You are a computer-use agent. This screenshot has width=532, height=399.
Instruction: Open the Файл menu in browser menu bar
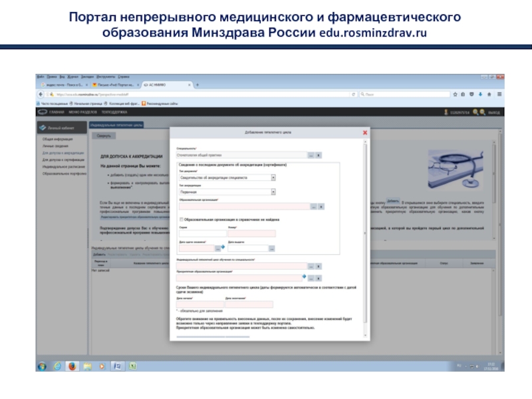point(41,76)
